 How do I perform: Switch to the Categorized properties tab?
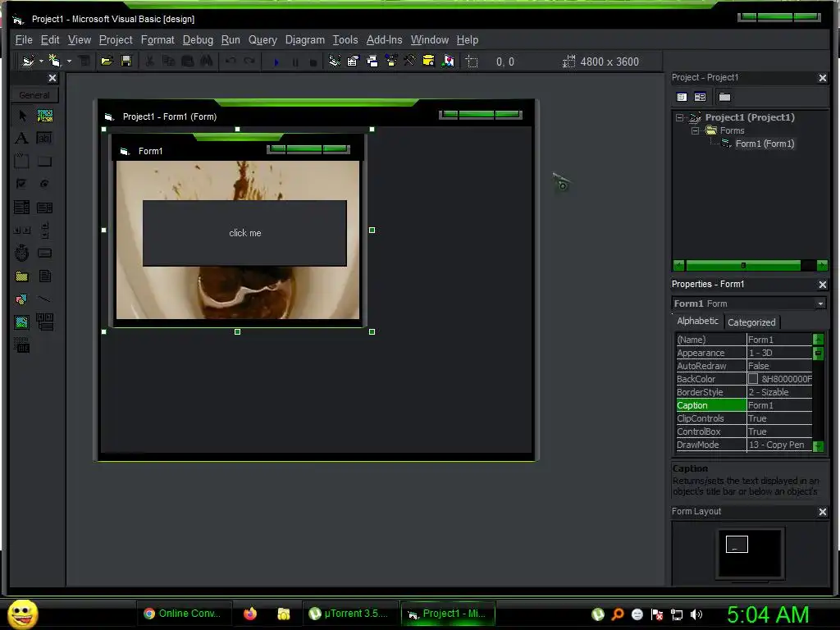[751, 322]
